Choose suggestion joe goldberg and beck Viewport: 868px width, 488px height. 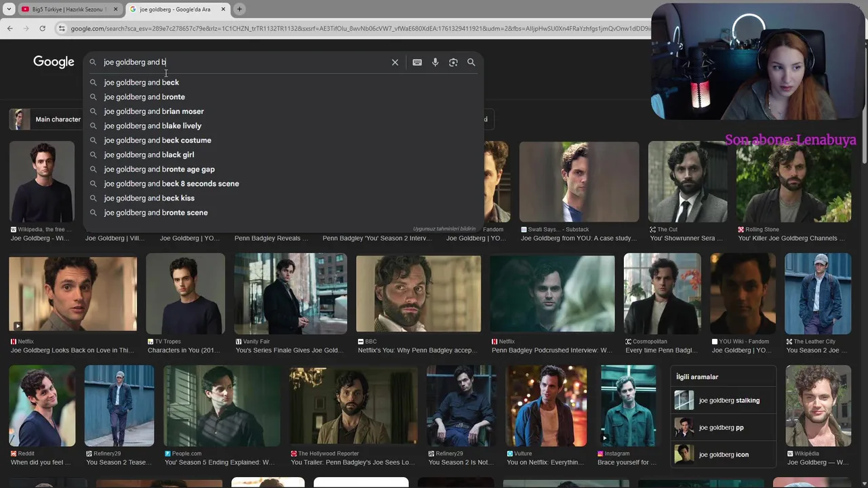(x=283, y=83)
